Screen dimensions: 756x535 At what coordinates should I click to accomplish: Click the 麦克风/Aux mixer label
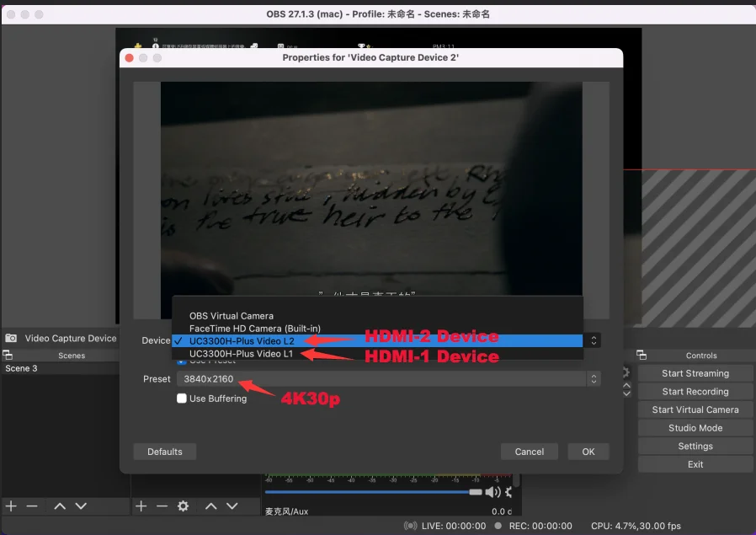286,511
